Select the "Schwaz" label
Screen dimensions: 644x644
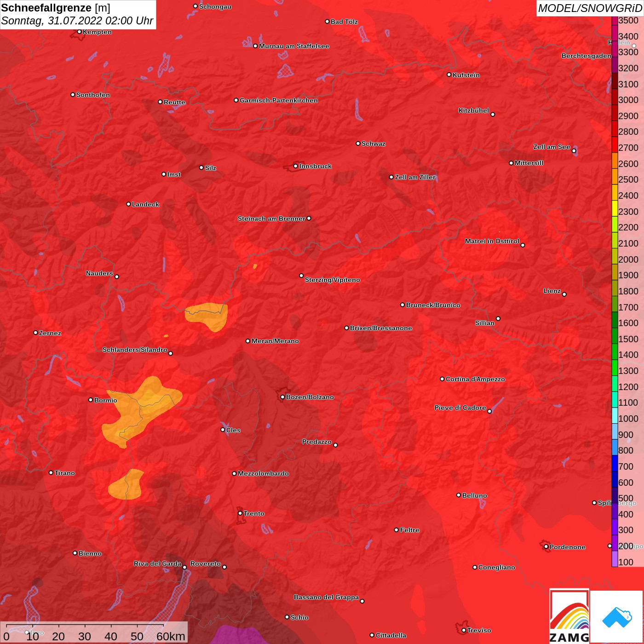[x=374, y=144]
